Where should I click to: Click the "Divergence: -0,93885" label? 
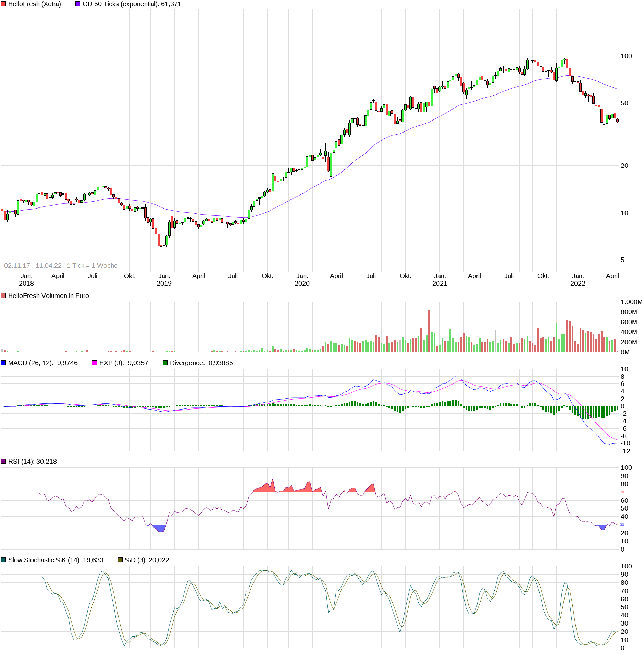click(x=201, y=363)
